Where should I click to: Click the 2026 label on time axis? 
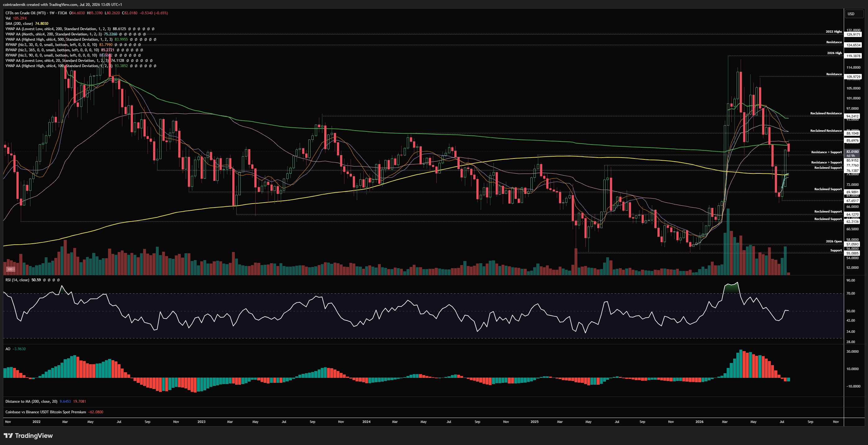tap(699, 422)
